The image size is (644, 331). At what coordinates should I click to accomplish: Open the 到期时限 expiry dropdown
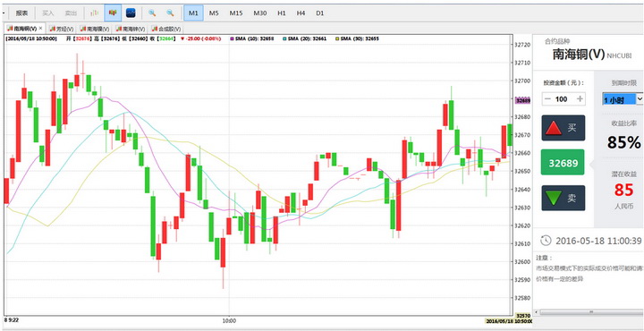[x=623, y=99]
